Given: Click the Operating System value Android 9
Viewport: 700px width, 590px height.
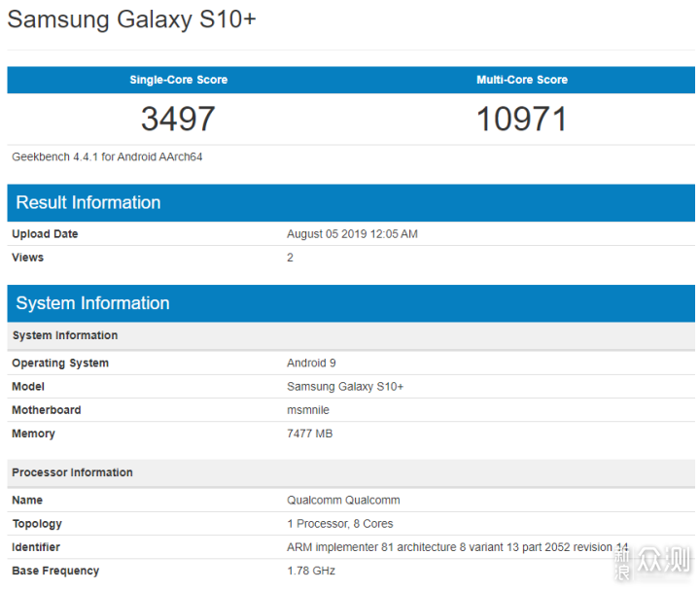Looking at the screenshot, I should pyautogui.click(x=311, y=364).
